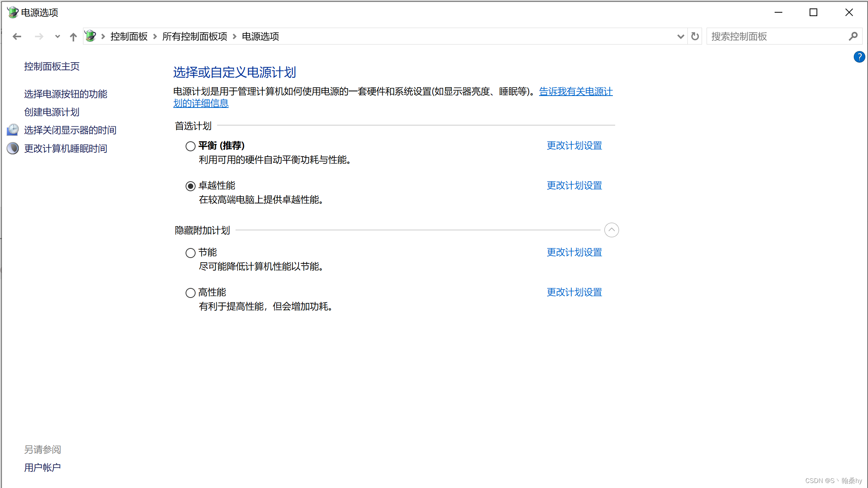This screenshot has height=488, width=868.
Task: Open 用户帐户 link at bottom
Action: [42, 468]
